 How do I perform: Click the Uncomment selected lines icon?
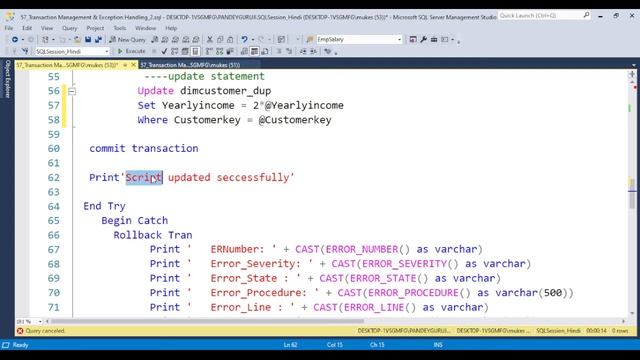pos(289,51)
